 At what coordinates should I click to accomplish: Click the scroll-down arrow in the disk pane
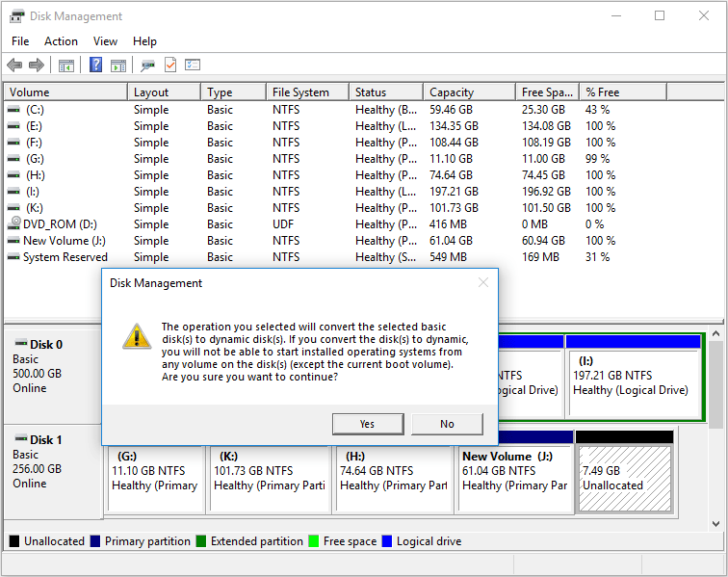click(717, 524)
